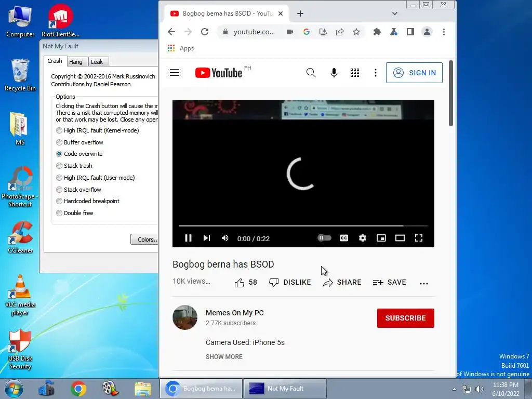The height and width of the screenshot is (399, 532).
Task: Share this page from address bar
Action: point(340,32)
